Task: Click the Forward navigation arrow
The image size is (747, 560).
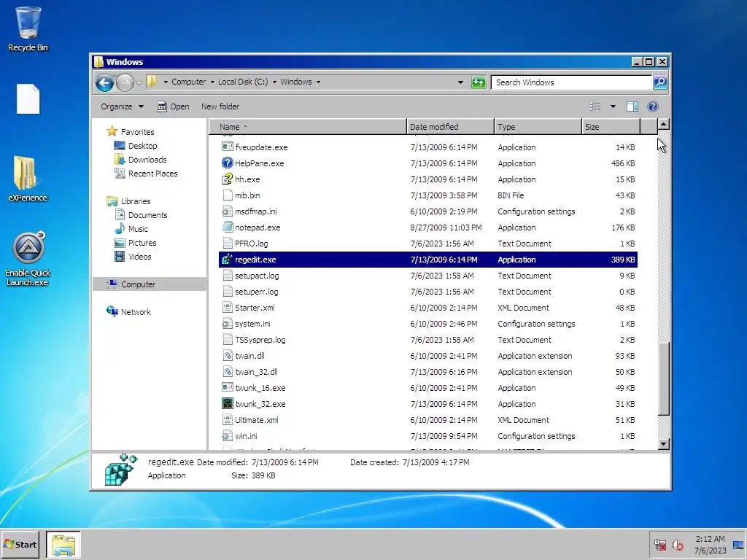Action: [x=125, y=83]
